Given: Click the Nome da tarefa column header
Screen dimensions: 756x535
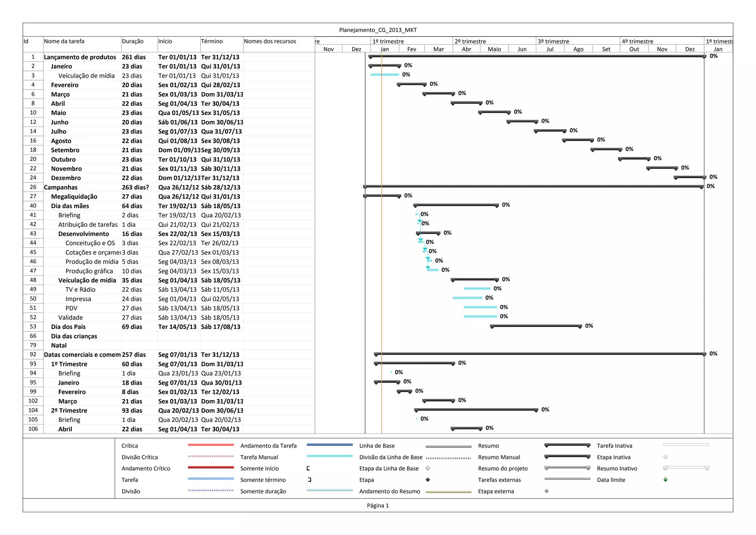Looking at the screenshot, I should click(x=64, y=41).
